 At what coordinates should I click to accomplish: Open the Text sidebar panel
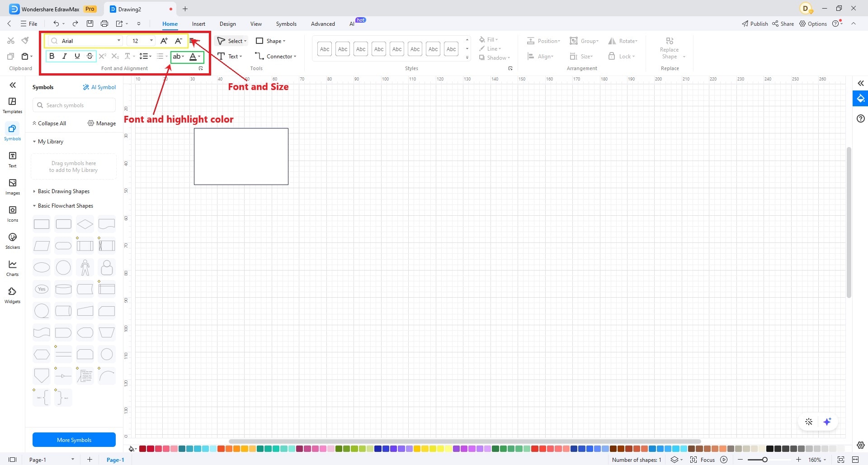(x=12, y=159)
